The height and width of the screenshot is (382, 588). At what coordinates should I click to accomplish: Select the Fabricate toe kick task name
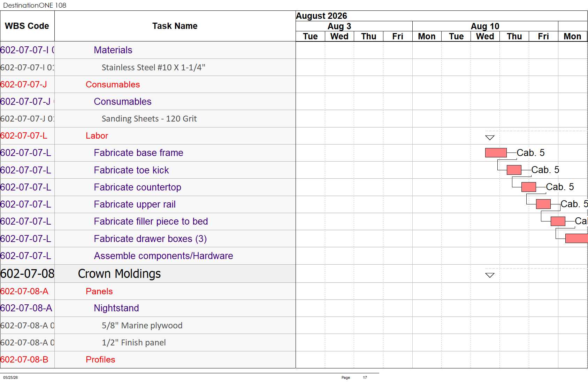tap(131, 170)
